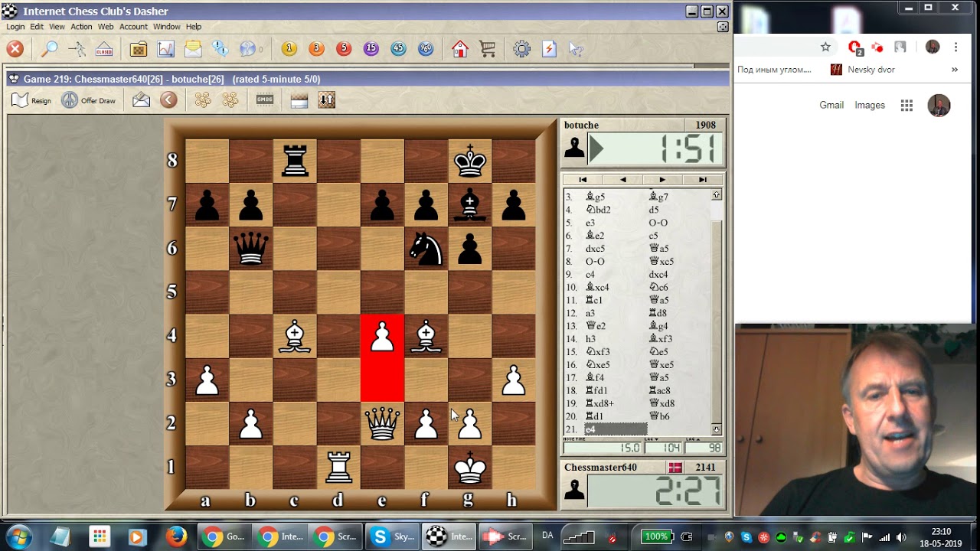
Task: Click the lightning bolt page icon
Action: click(549, 49)
